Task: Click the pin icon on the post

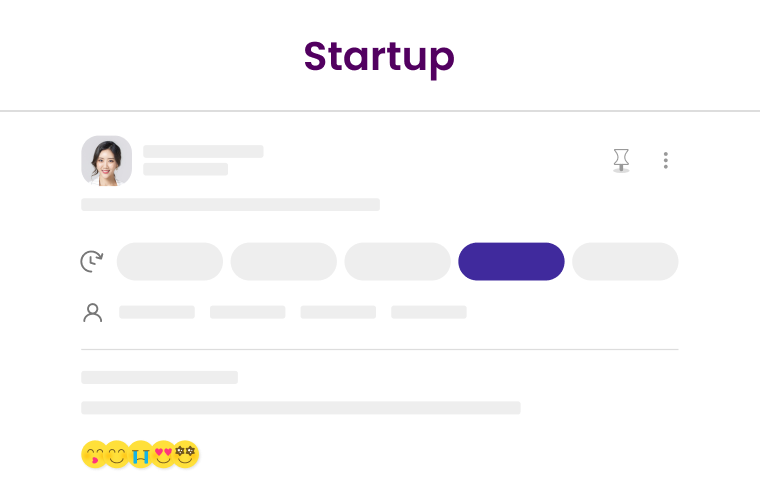Action: pos(621,160)
